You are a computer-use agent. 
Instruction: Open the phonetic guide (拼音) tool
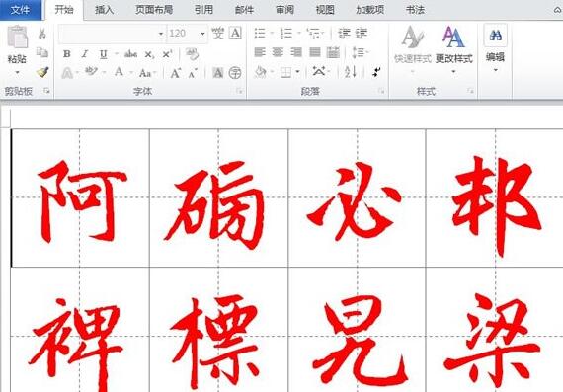click(217, 33)
